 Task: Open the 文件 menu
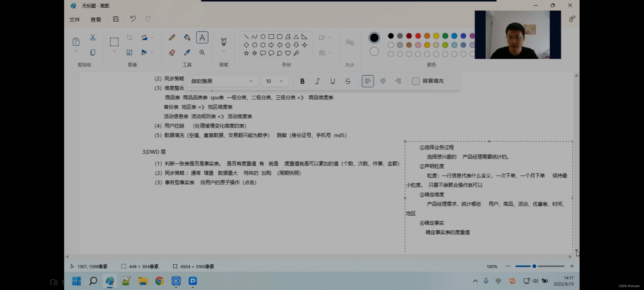(75, 20)
